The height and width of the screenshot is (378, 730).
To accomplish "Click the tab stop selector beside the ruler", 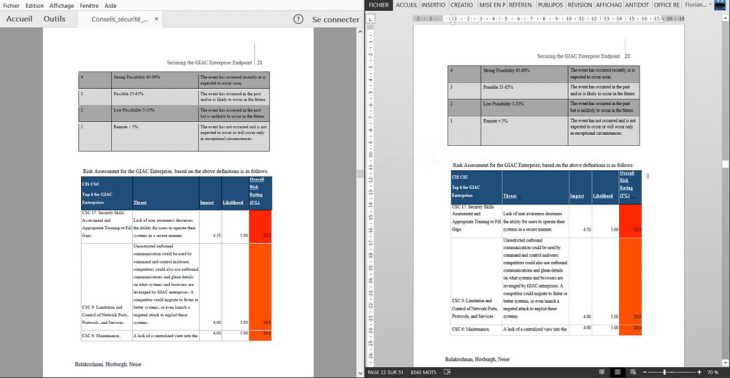I will [371, 19].
